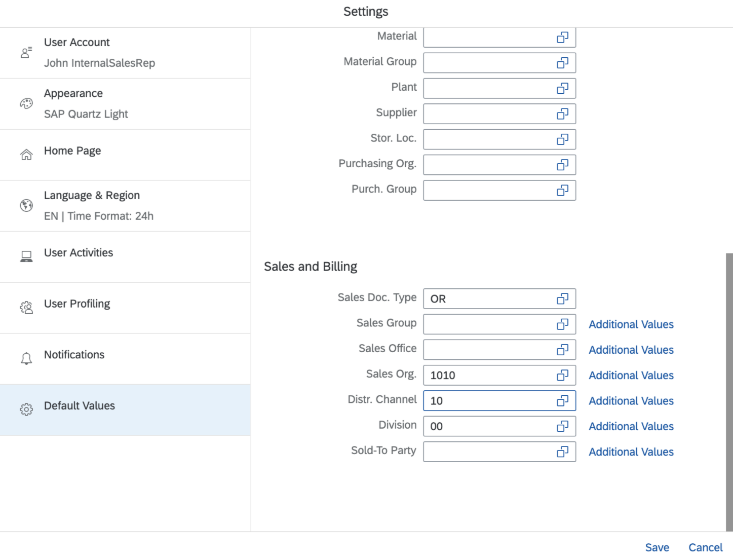The width and height of the screenshot is (733, 560).
Task: Click the SAP Quartz Light theme text
Action: (x=86, y=114)
